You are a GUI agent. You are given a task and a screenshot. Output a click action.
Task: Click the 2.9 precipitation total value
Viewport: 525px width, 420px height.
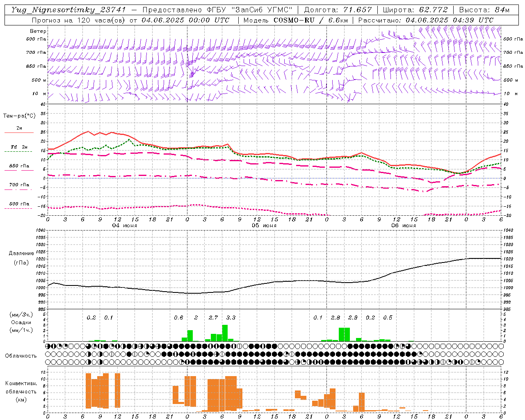pyautogui.click(x=353, y=318)
